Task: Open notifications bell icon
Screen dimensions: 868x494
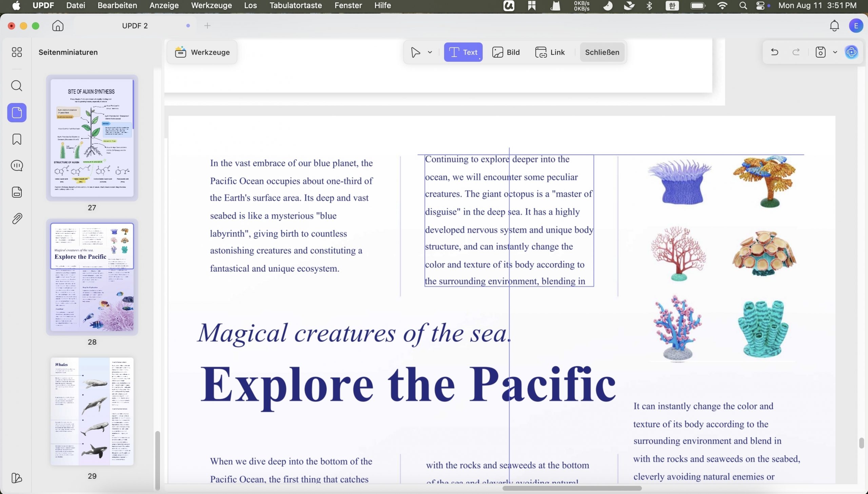Action: tap(834, 26)
